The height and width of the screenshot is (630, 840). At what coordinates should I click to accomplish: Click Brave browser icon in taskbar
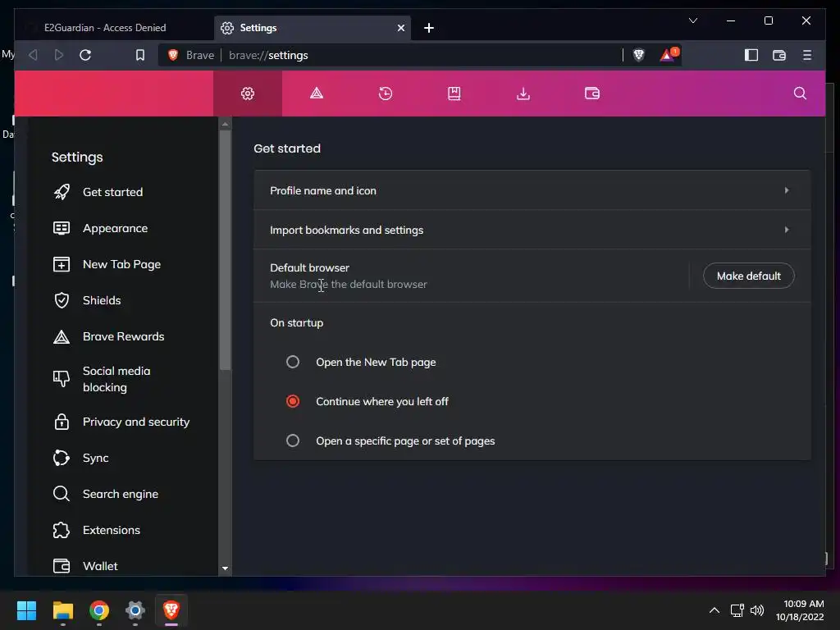tap(171, 610)
